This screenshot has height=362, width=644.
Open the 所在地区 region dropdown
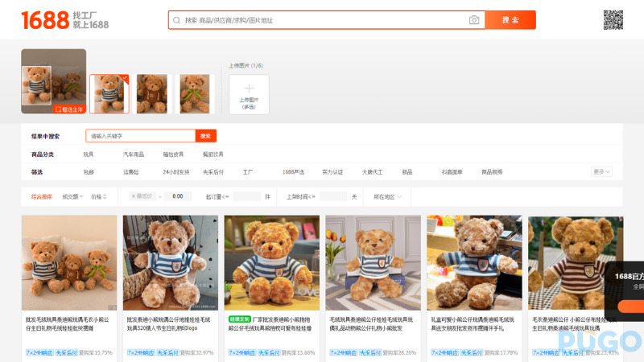[x=387, y=196]
